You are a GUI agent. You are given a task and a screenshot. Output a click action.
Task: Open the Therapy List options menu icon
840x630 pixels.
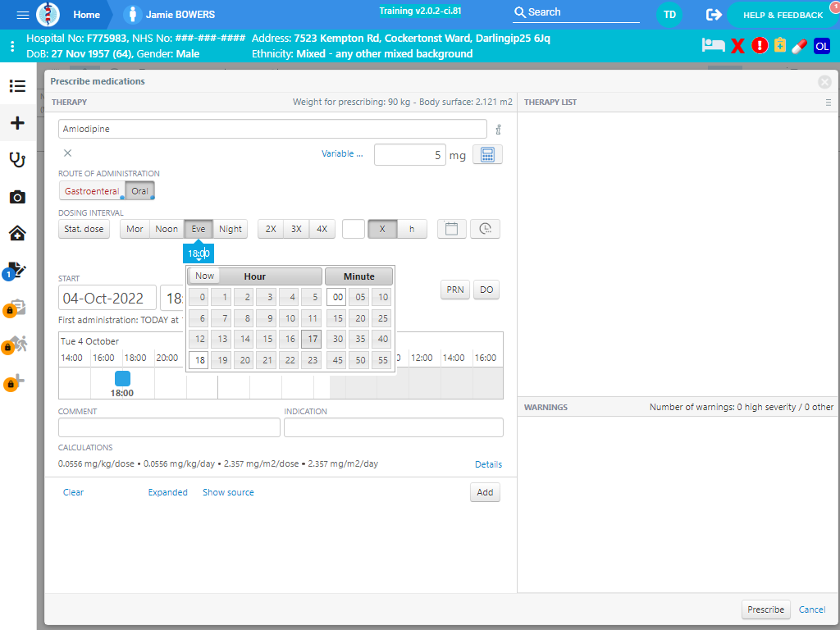[x=829, y=103]
